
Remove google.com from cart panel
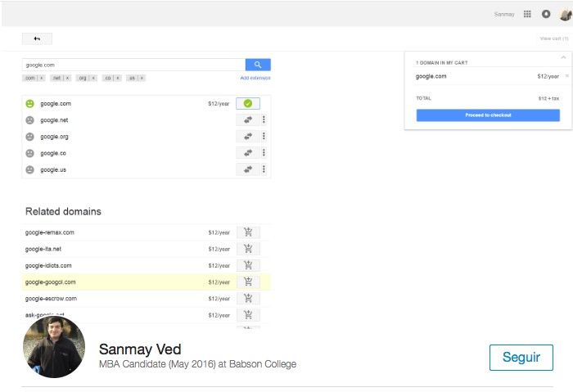click(x=567, y=76)
